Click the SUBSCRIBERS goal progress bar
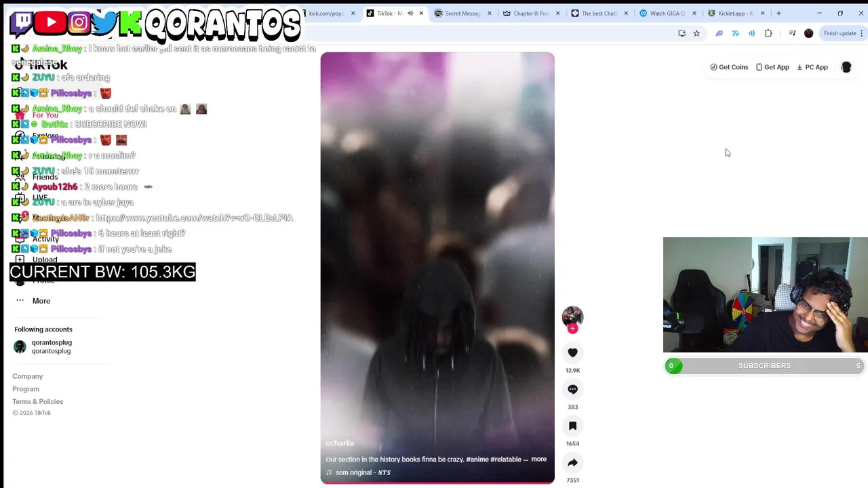This screenshot has height=488, width=868. point(764,366)
